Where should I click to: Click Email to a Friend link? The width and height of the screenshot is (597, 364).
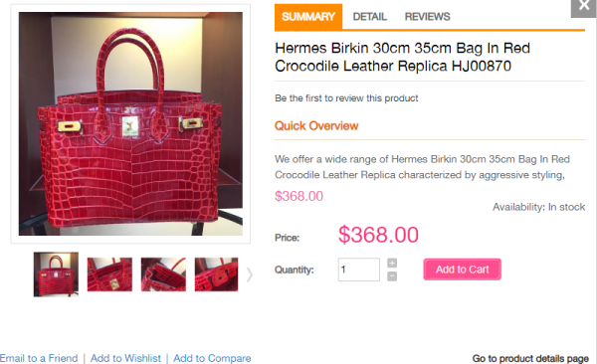[x=39, y=358]
